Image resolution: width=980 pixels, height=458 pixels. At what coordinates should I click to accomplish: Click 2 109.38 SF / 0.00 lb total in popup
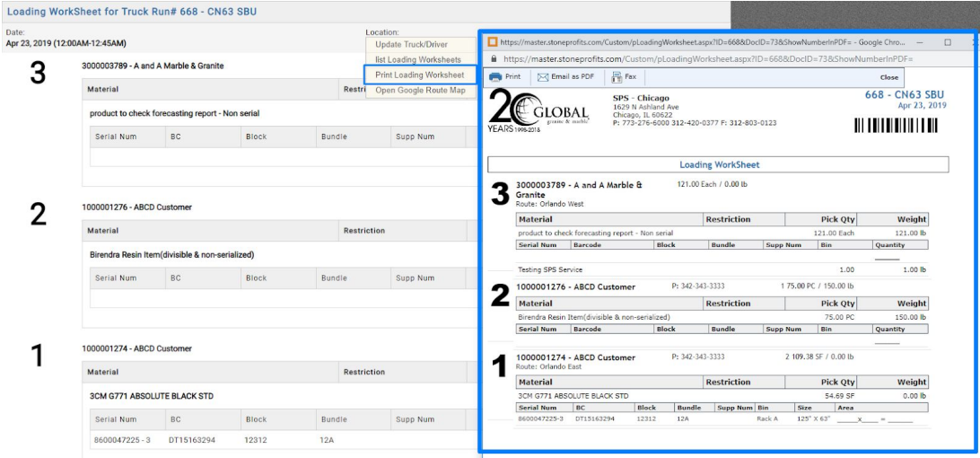click(819, 357)
